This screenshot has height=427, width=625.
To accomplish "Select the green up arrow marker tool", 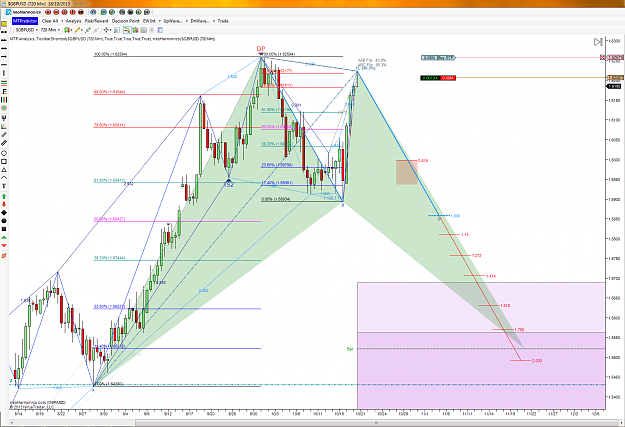I will pos(4,197).
